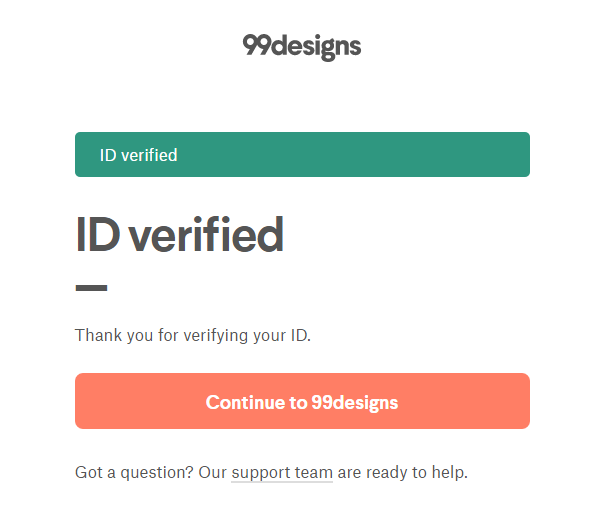Click the are ready to help text
This screenshot has width=598, height=512.
coord(402,473)
